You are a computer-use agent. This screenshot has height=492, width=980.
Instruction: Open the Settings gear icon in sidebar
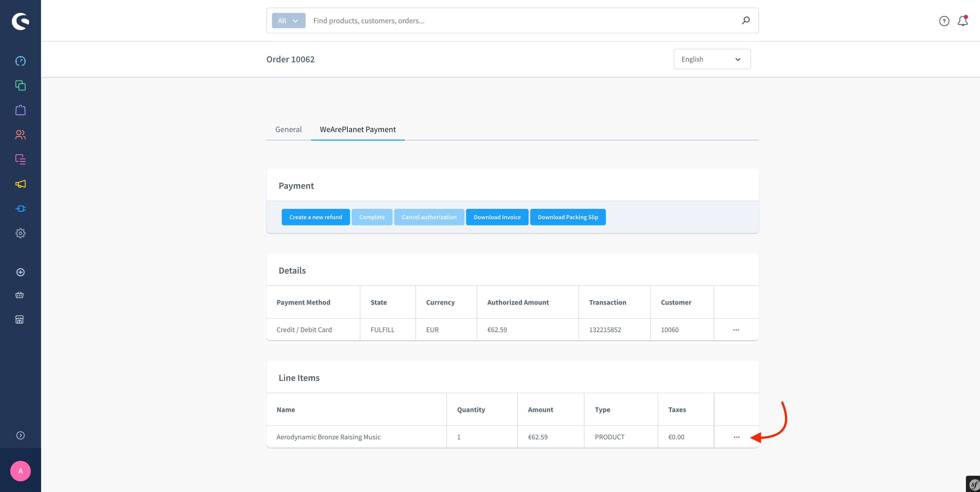click(20, 233)
